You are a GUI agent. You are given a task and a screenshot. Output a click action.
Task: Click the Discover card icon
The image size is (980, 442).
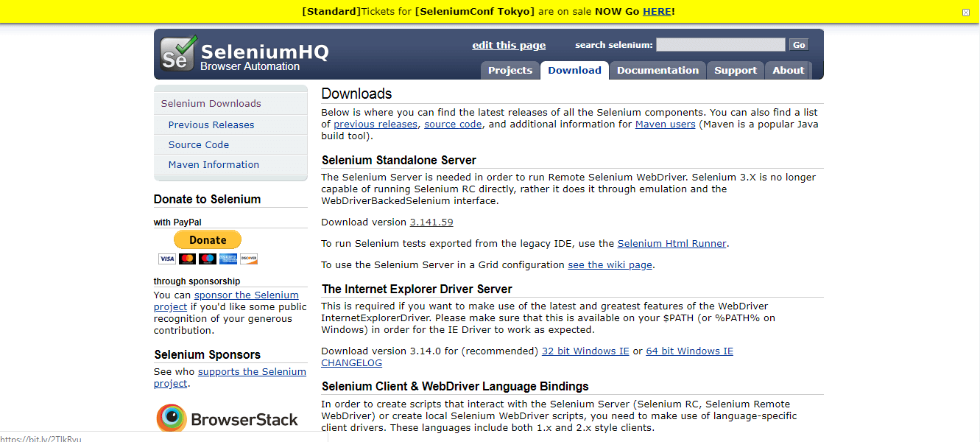point(249,259)
